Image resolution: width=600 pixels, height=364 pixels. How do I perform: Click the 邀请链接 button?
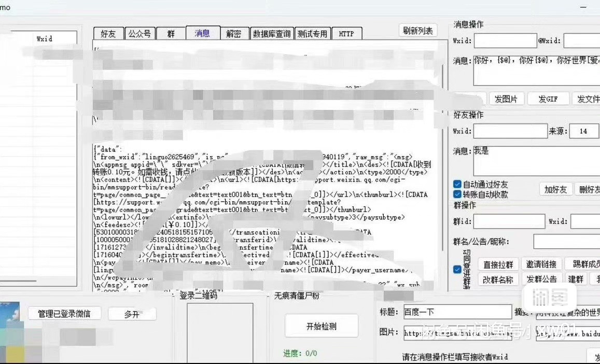coord(541,264)
